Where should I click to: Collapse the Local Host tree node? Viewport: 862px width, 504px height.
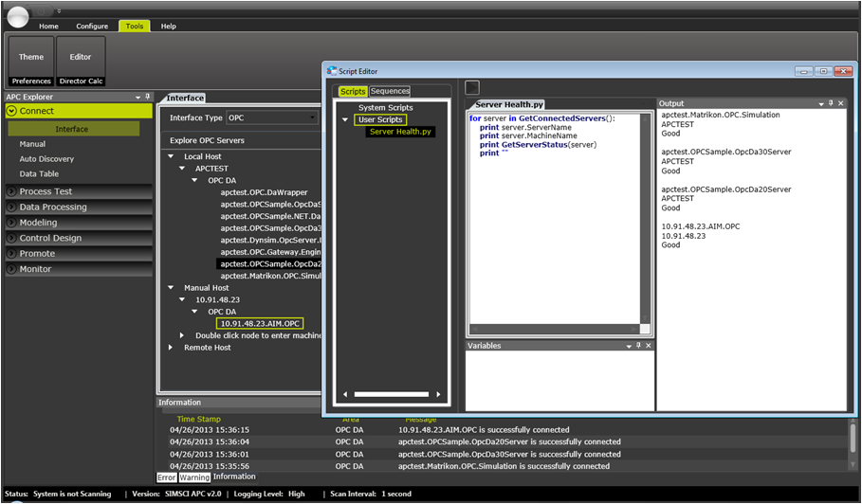click(171, 156)
